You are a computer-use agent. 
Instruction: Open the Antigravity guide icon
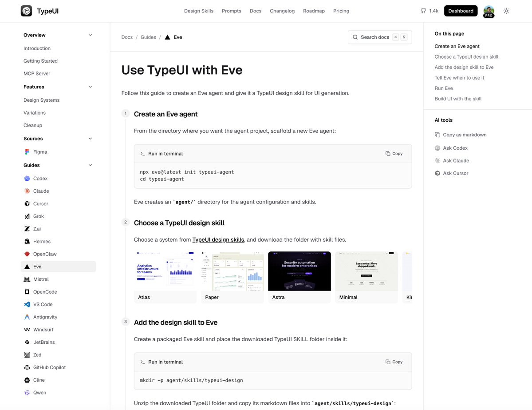27,317
